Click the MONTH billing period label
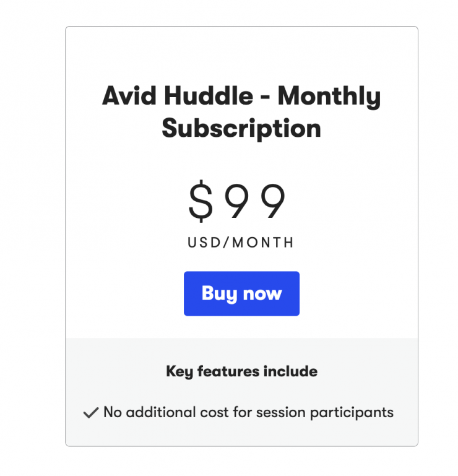 [264, 243]
